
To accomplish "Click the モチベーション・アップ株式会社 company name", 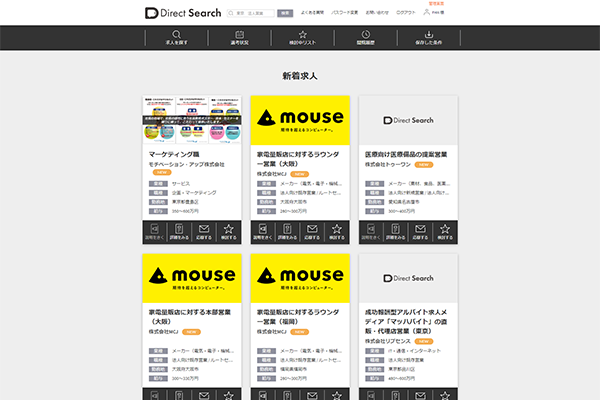I will [x=187, y=164].
